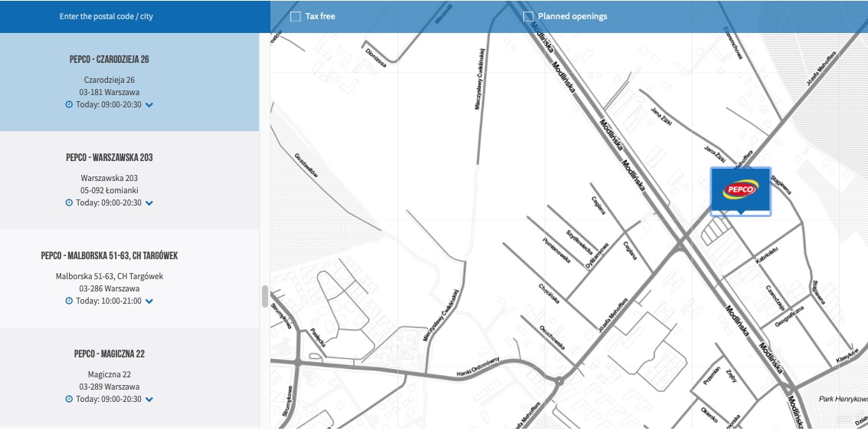Click the clock icon for Czarodzieja 26 store
This screenshot has width=868, height=441.
tap(69, 104)
